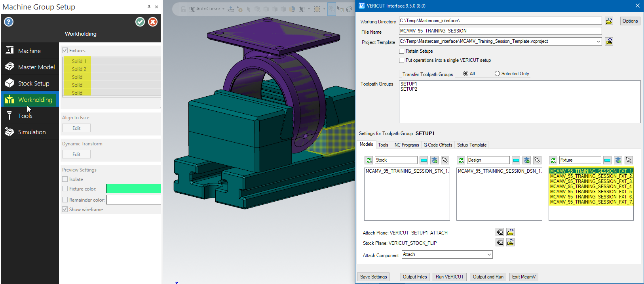Screen dimensions: 644x284
Task: Open the Simulation section in the sidebar
Action: (x=30, y=132)
